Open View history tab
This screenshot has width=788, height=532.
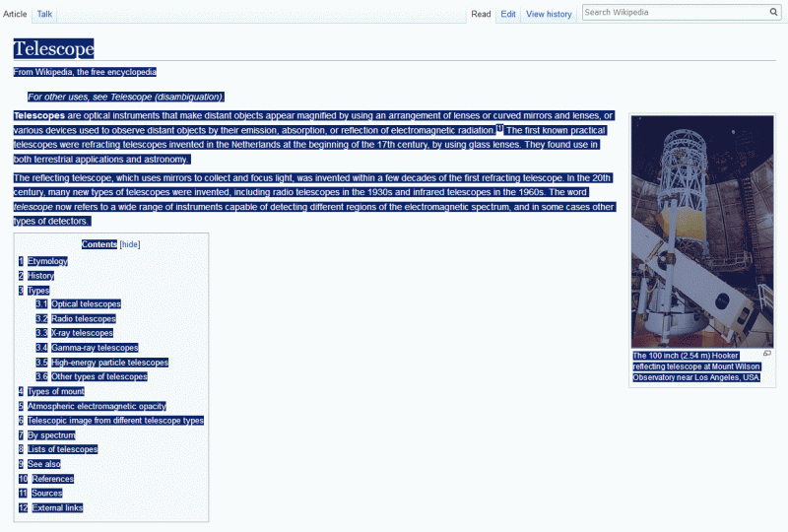(549, 15)
